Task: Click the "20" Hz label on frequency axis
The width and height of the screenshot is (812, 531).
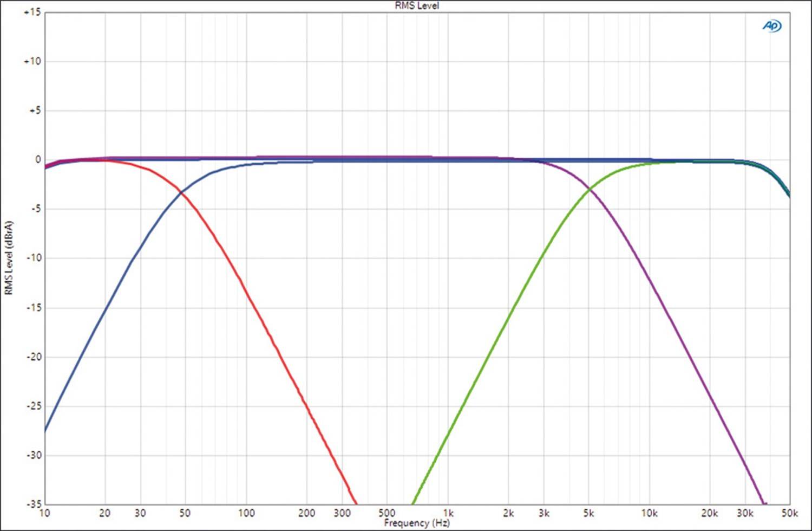Action: pyautogui.click(x=105, y=513)
